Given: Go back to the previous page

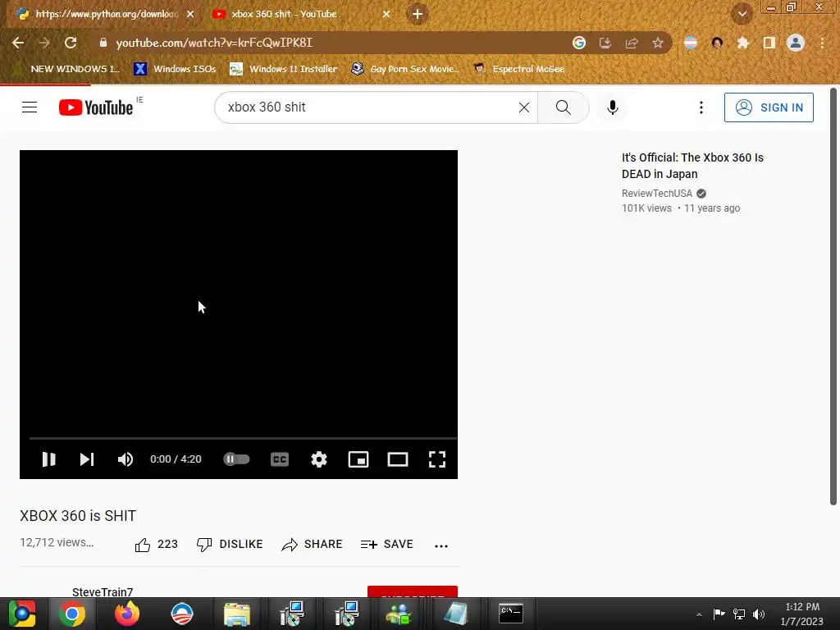Looking at the screenshot, I should (18, 43).
